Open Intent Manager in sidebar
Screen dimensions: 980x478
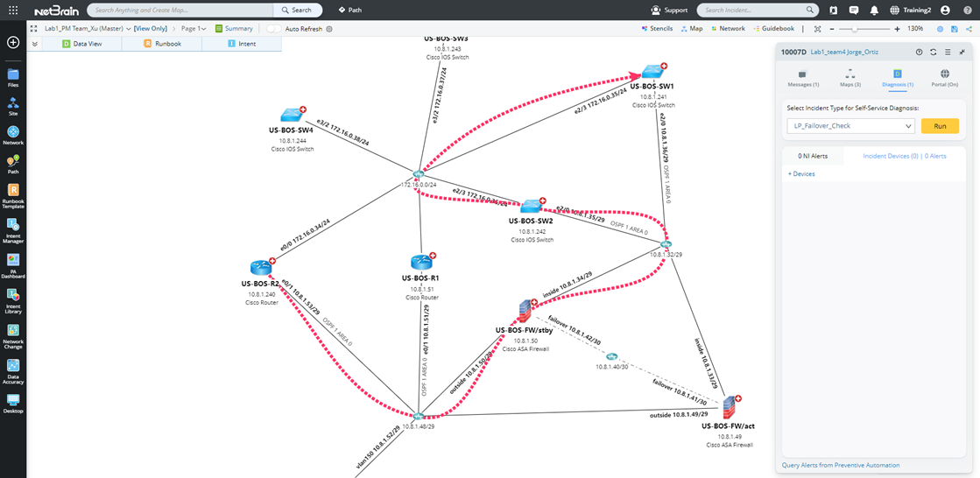point(13,229)
